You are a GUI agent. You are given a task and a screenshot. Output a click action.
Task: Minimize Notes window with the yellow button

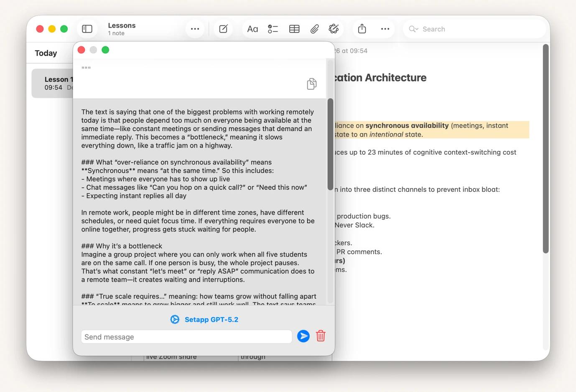coord(52,29)
